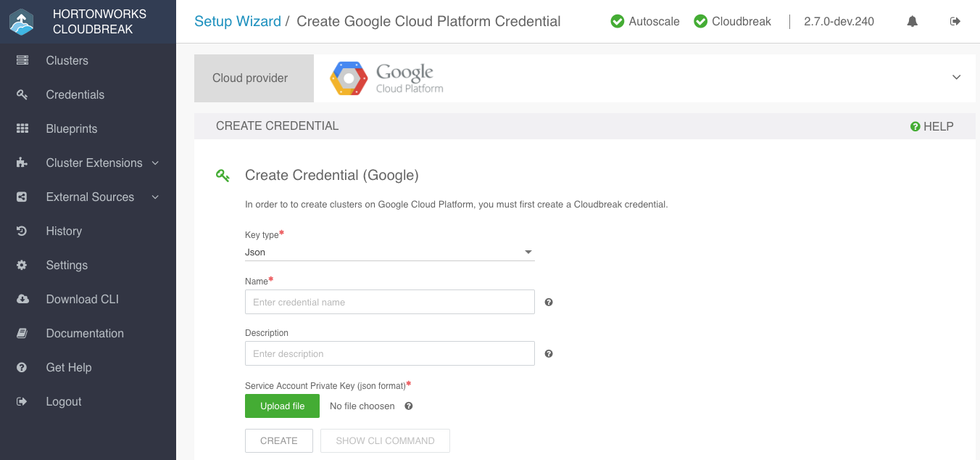This screenshot has width=980, height=460.
Task: Expand the Cluster Extensions submenu
Action: click(155, 163)
